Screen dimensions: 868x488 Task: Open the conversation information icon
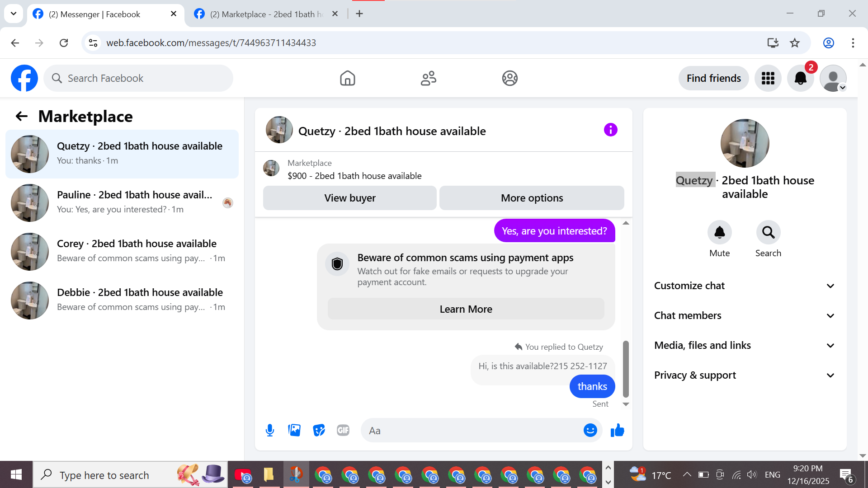pos(610,130)
